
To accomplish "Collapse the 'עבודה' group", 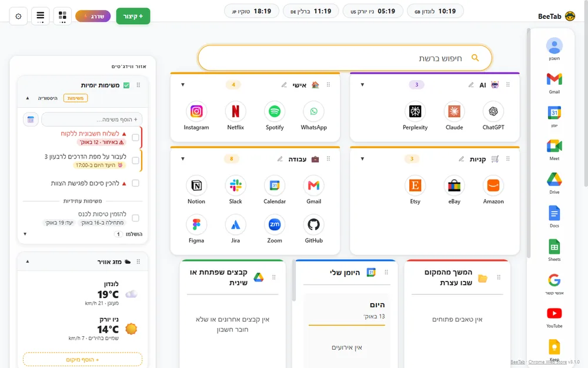I will [183, 159].
